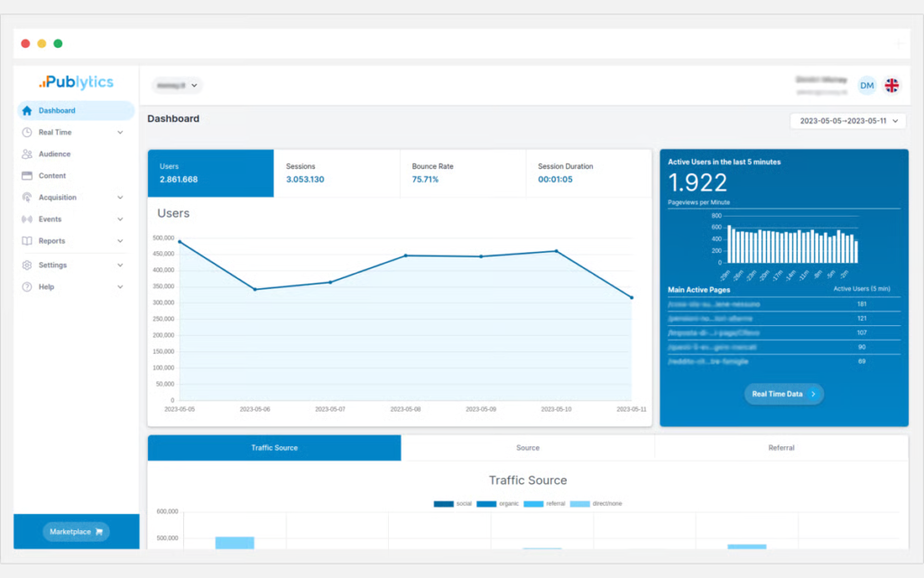This screenshot has width=924, height=578.
Task: Switch to the Traffic Source tab
Action: 274,448
